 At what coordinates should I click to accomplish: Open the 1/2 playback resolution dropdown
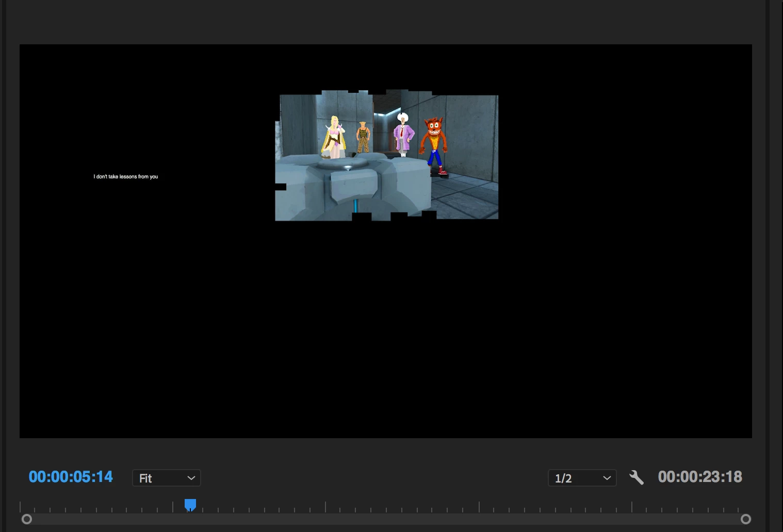582,478
